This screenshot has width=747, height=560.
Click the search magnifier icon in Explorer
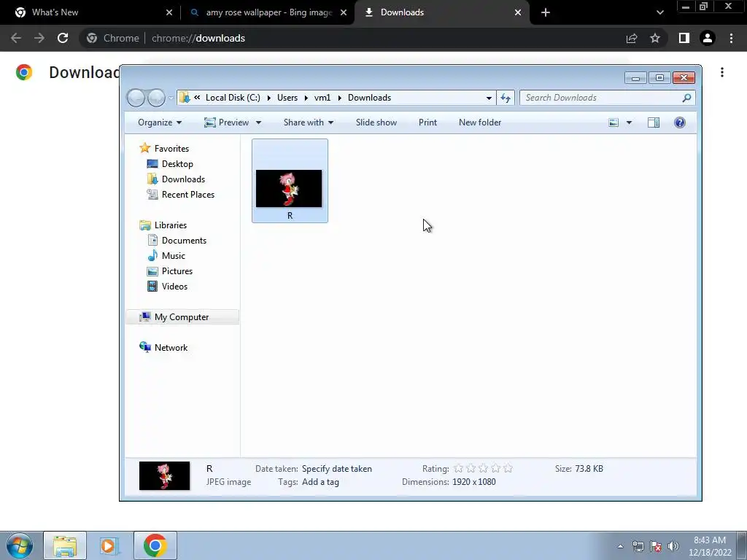coord(686,98)
